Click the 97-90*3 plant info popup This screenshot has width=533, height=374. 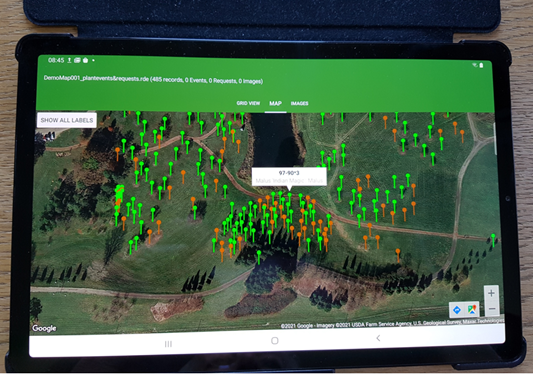tap(289, 176)
